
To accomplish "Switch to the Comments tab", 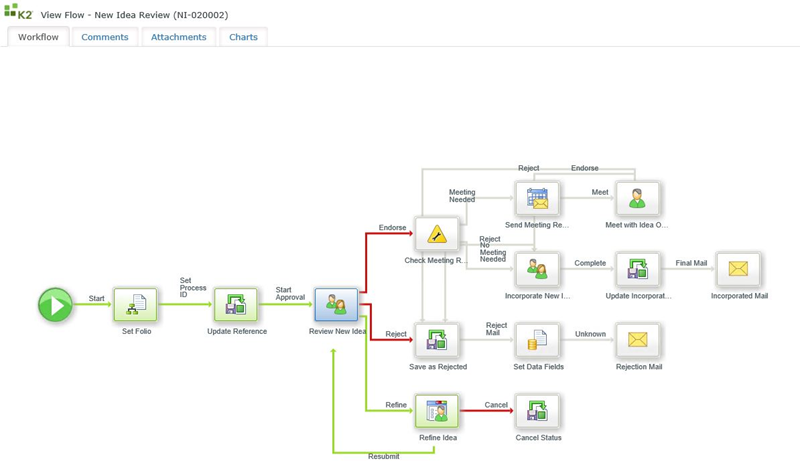I will 105,37.
